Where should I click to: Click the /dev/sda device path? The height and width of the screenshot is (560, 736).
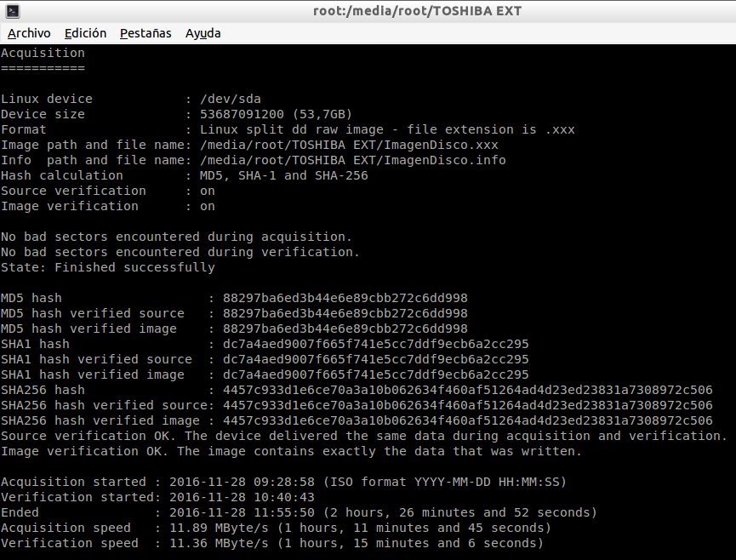pyautogui.click(x=231, y=99)
